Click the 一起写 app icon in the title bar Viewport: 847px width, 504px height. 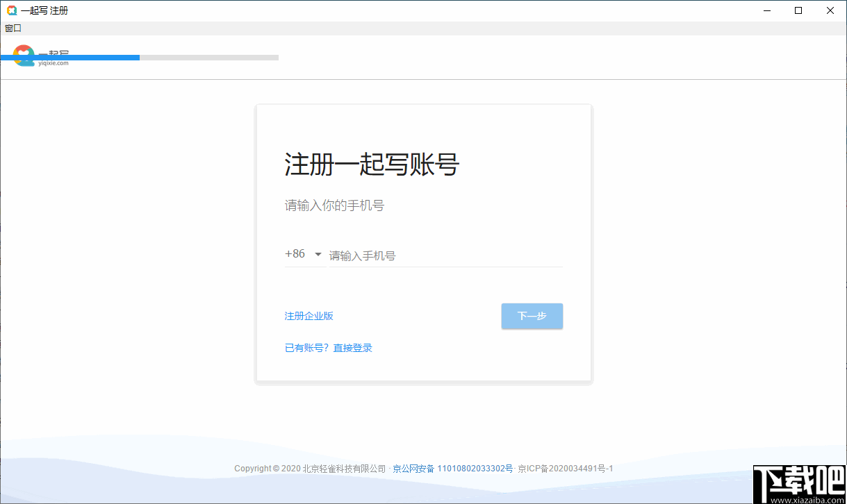pyautogui.click(x=12, y=10)
